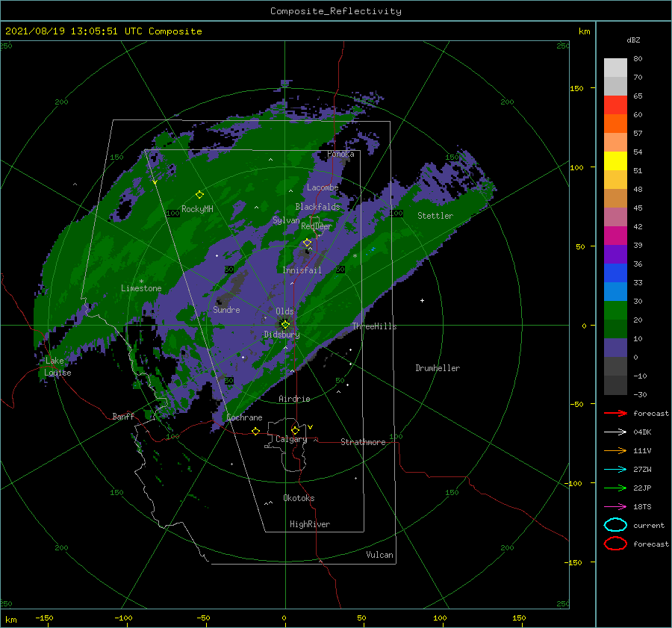Select the cyan 27ZW arrow legend icon

point(615,469)
